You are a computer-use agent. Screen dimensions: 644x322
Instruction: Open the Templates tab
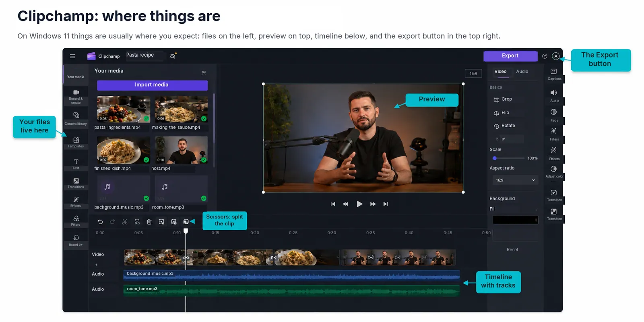point(76,142)
